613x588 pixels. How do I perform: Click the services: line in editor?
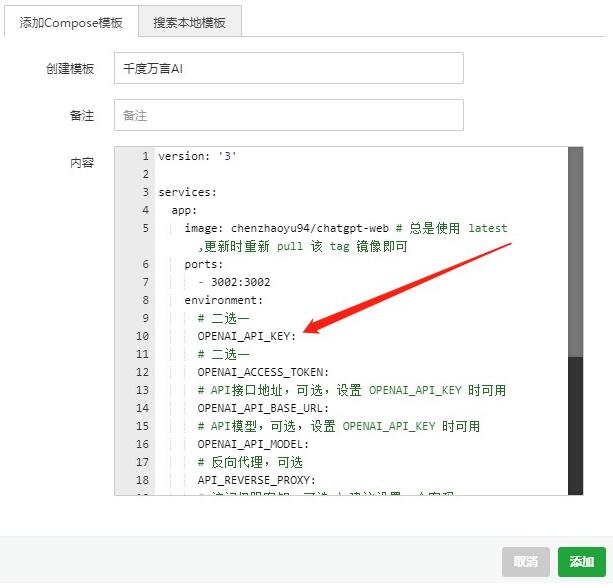pyautogui.click(x=187, y=192)
